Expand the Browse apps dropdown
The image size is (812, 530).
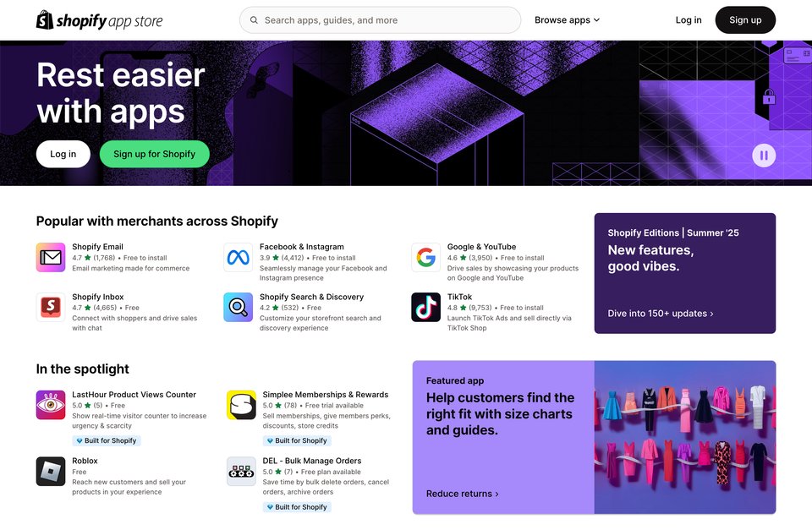point(567,20)
